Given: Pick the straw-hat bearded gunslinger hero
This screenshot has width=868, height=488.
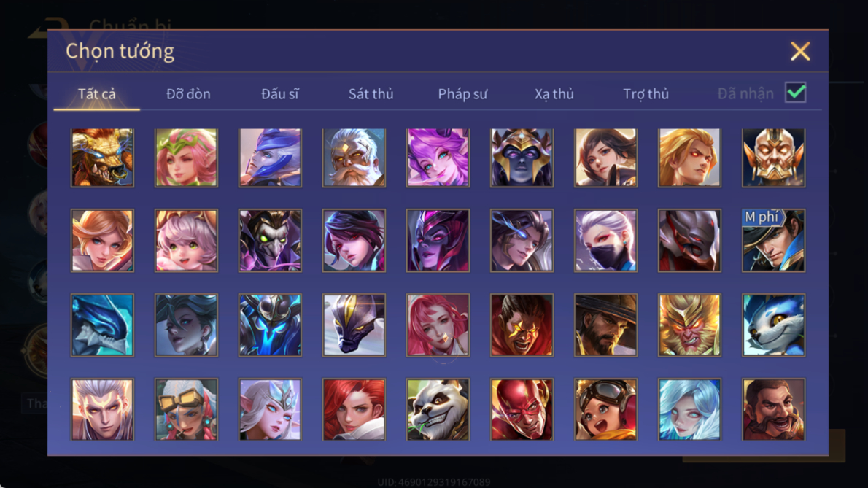Looking at the screenshot, I should [605, 325].
